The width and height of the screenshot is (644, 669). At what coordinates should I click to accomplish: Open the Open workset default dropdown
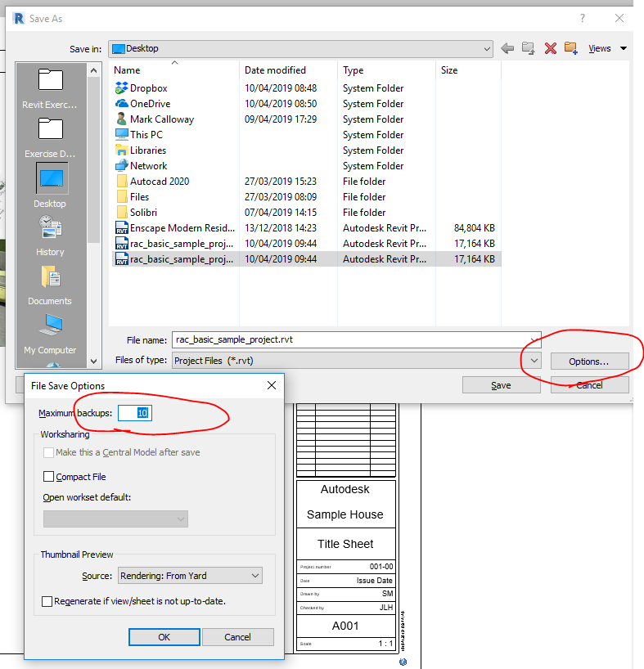pos(115,519)
